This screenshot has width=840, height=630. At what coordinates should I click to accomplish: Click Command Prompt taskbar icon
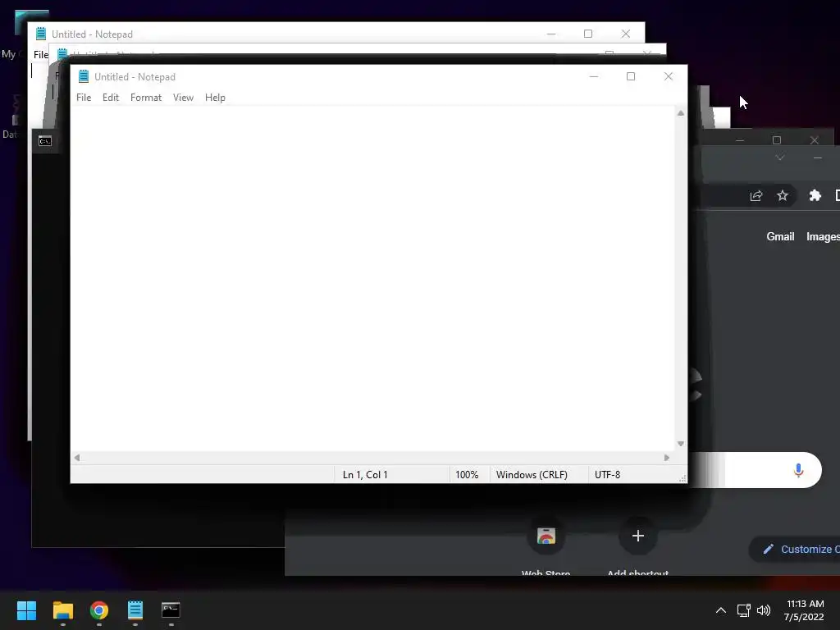(171, 610)
